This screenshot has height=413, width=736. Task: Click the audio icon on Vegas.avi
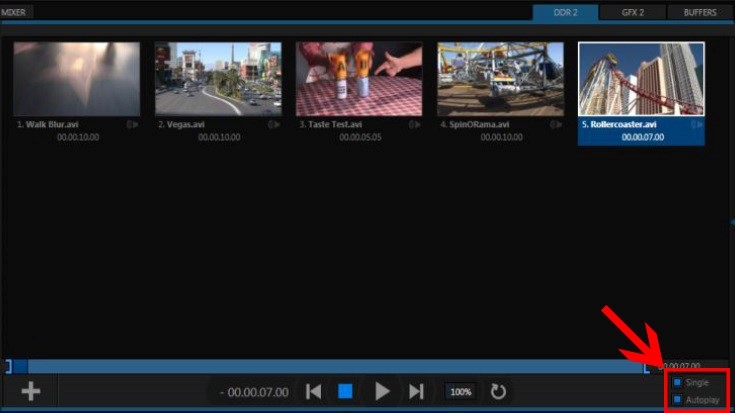274,125
